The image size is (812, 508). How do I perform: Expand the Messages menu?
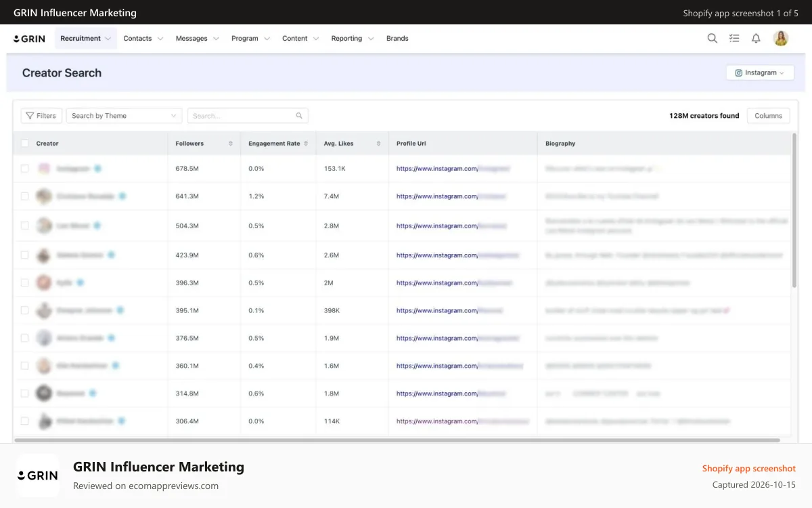click(x=198, y=39)
